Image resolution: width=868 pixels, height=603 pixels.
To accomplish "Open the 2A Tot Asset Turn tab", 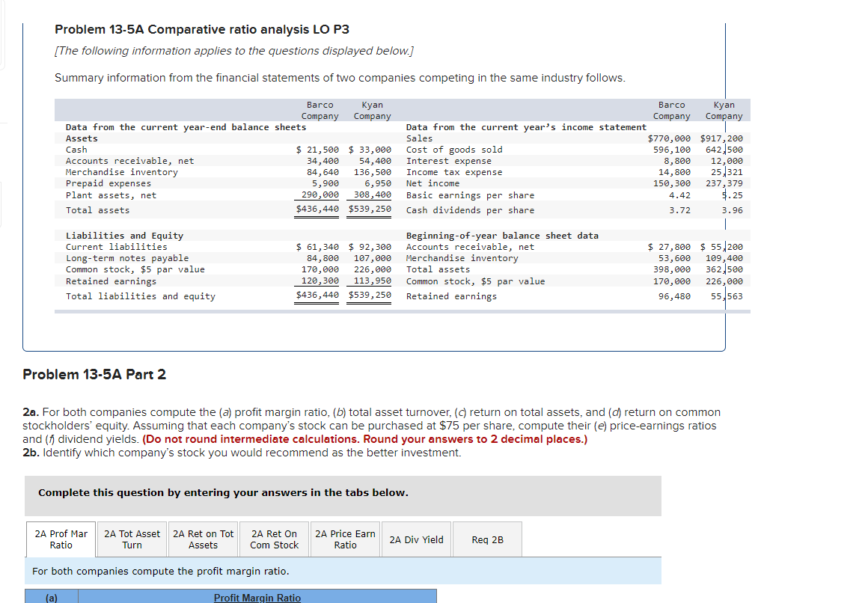I will coord(132,539).
